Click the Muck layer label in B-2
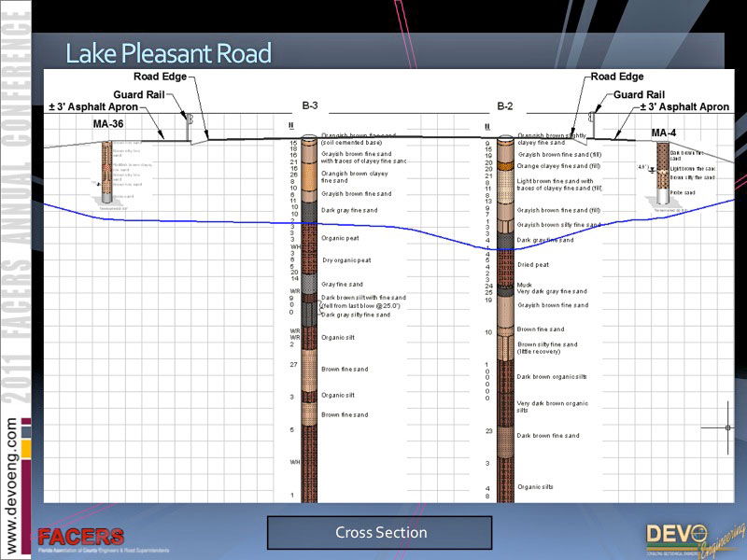Viewport: 747px width, 560px height. (524, 285)
